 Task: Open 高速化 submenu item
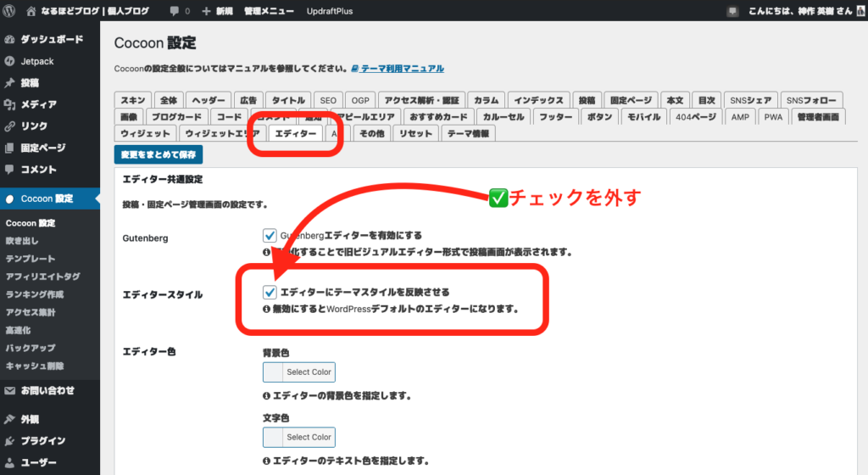point(19,330)
